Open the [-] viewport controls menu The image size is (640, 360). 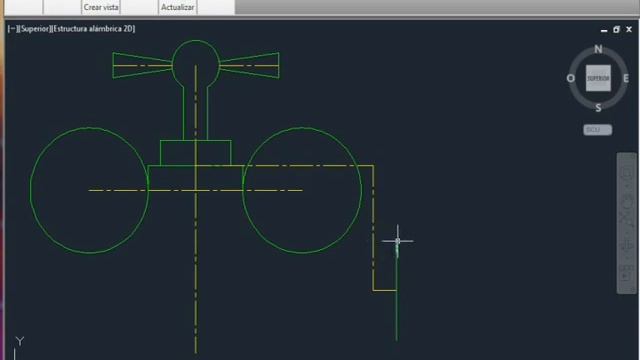[13, 29]
